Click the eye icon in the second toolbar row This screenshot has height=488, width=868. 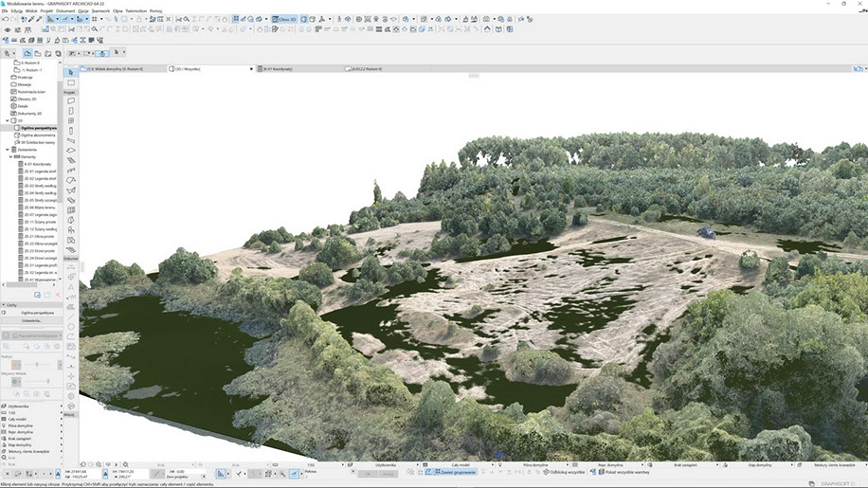click(x=7, y=30)
